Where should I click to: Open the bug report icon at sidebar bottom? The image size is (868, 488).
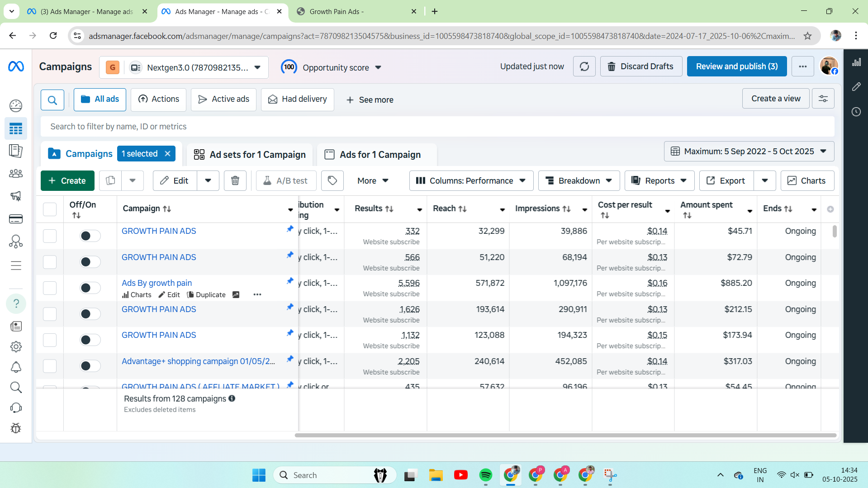tap(16, 428)
